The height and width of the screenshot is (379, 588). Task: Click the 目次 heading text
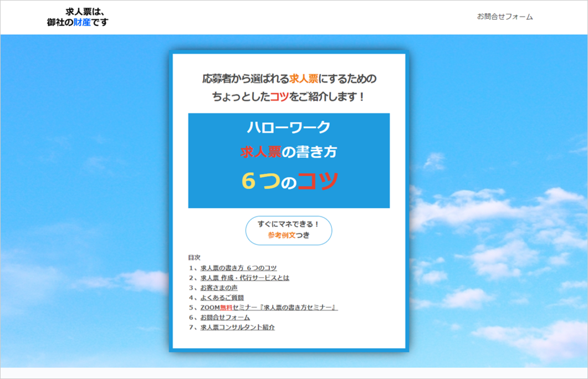195,258
